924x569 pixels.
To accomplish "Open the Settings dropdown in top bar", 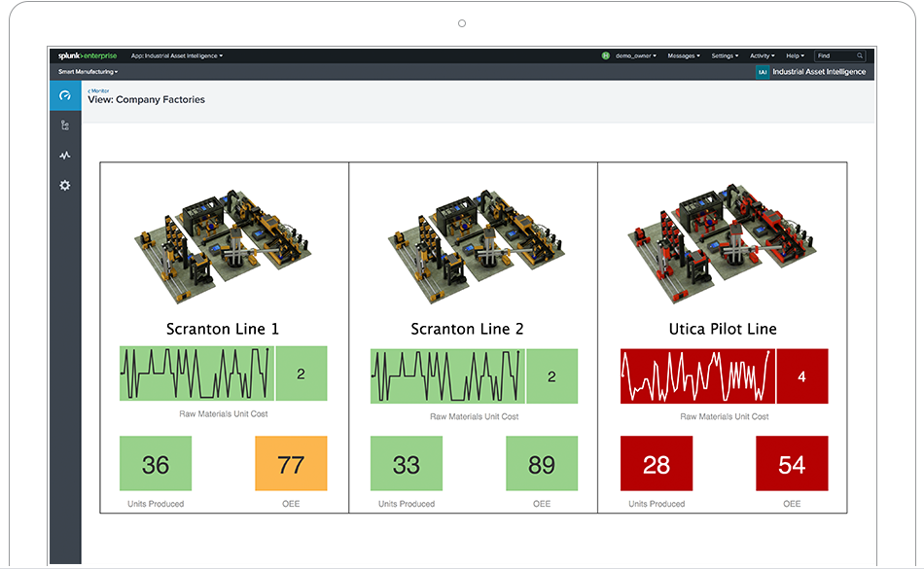I will tap(725, 56).
